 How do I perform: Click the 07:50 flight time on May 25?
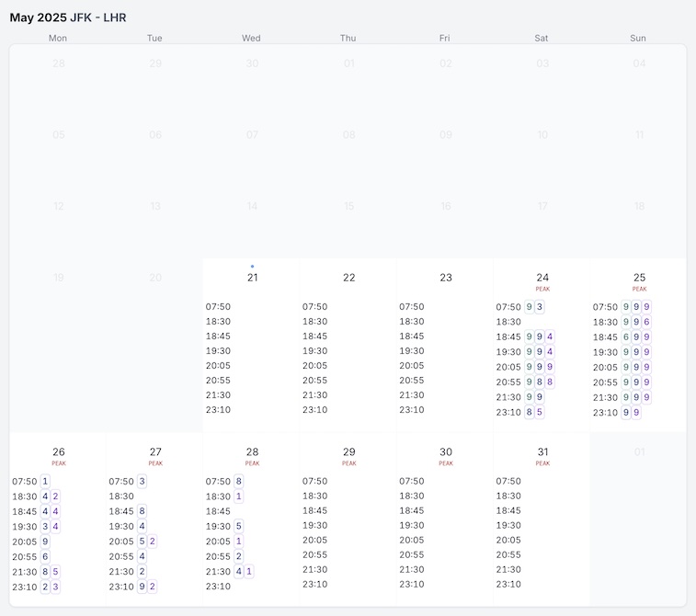[x=605, y=307]
